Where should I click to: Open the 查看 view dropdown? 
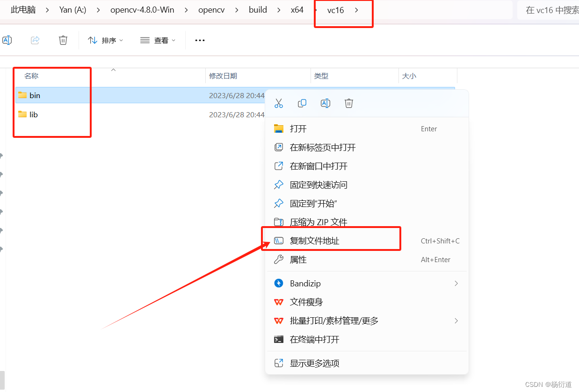pos(158,40)
